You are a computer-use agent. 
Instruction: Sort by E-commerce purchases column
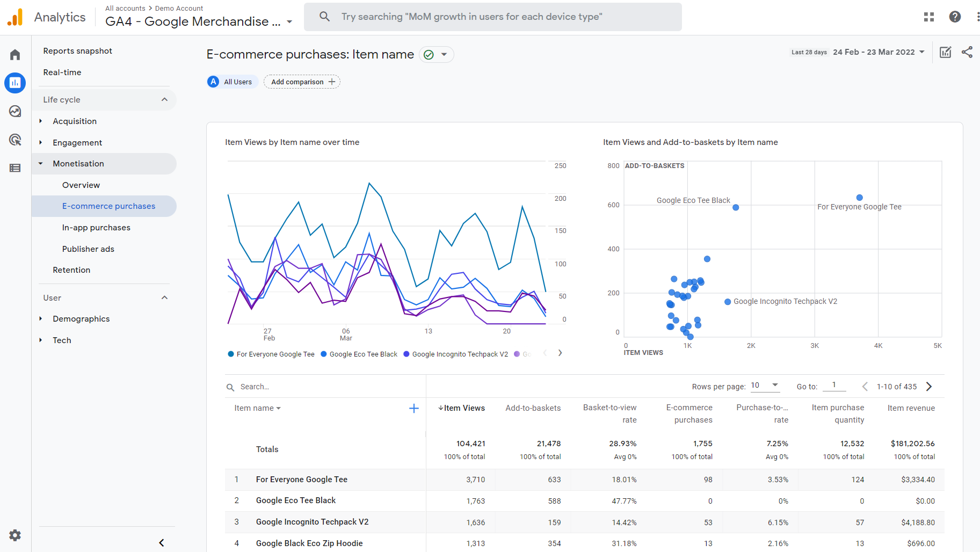coord(689,413)
